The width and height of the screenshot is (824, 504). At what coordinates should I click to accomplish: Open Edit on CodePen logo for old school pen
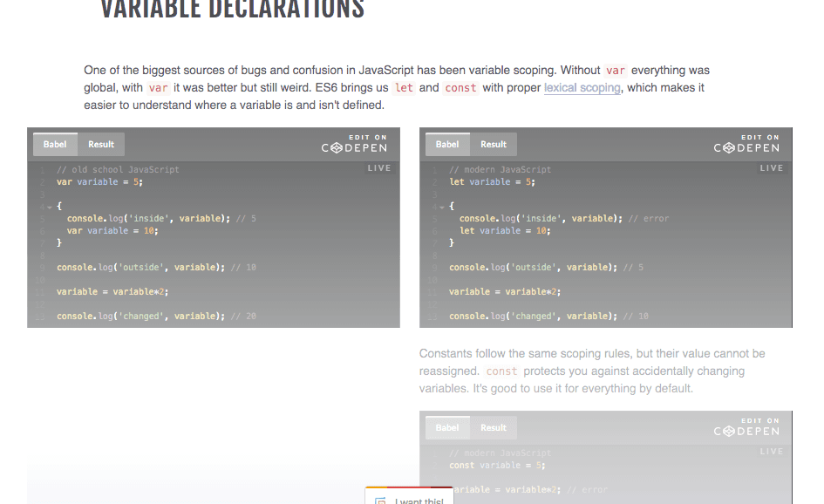[355, 144]
